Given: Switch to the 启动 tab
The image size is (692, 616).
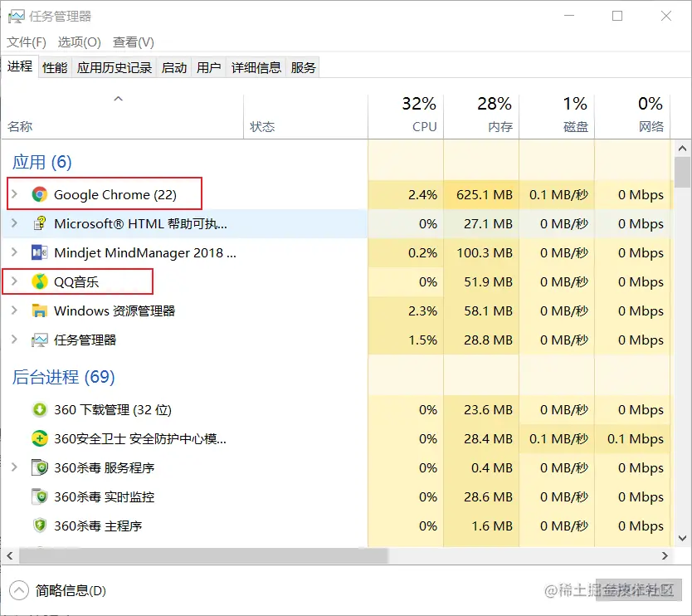Looking at the screenshot, I should pos(174,67).
